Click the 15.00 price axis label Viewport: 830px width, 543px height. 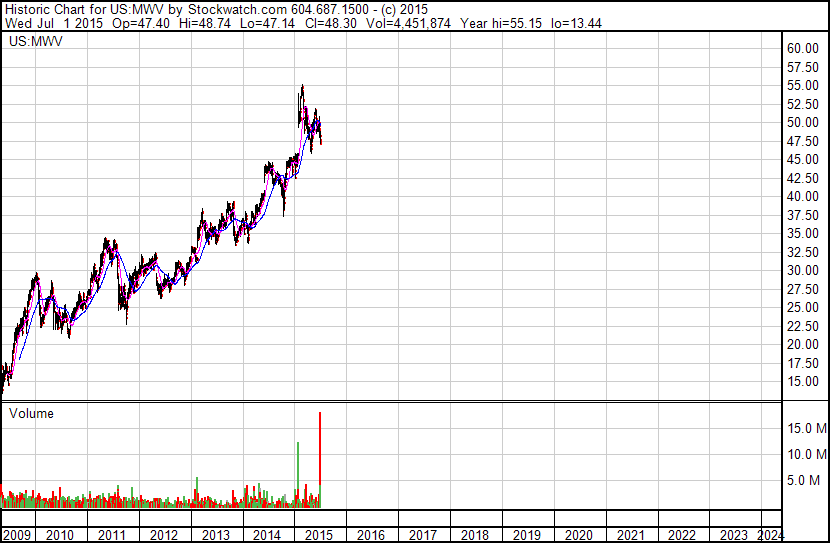coord(803,381)
